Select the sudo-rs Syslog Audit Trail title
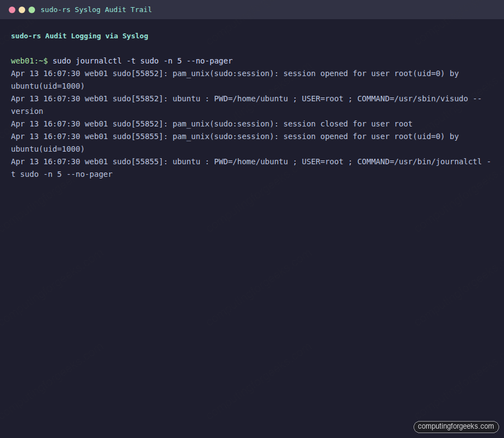Screen dimensions: 504x438 tap(97, 9)
